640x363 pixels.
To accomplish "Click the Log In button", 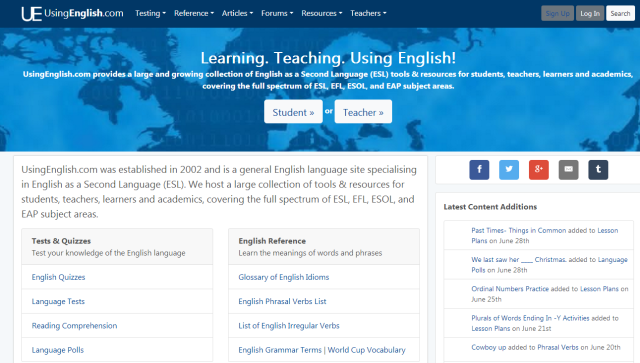I will [x=590, y=13].
